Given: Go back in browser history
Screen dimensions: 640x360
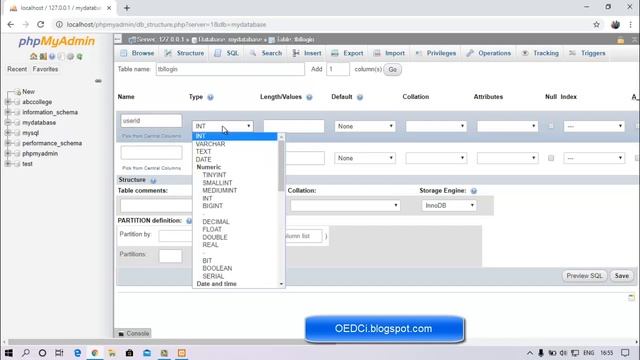Looking at the screenshot, I should pos(11,24).
